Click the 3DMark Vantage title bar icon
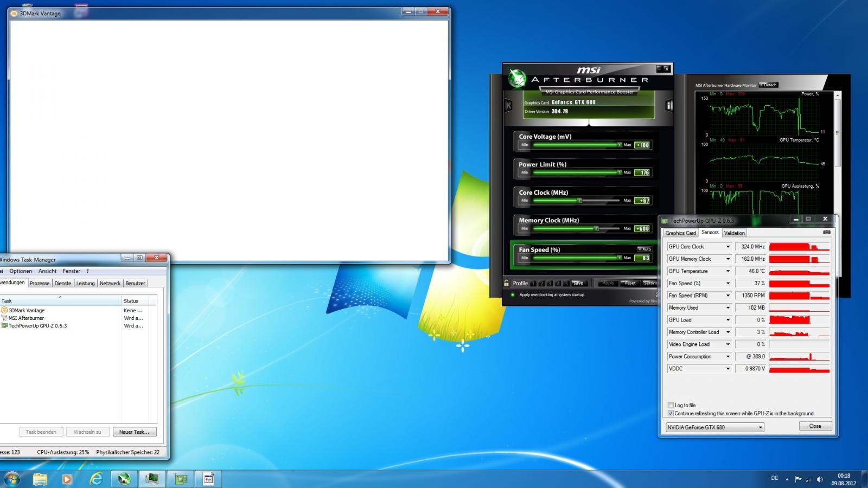Image resolution: width=868 pixels, height=488 pixels. pos(15,13)
